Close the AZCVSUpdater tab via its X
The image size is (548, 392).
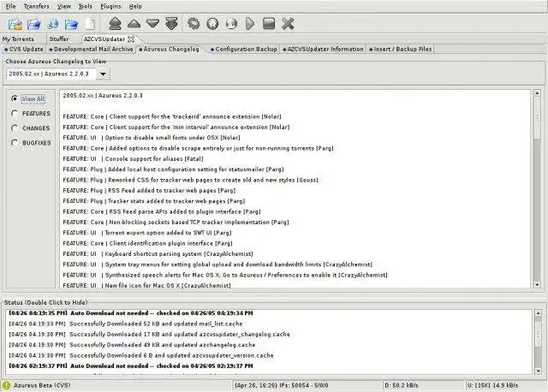tap(131, 39)
